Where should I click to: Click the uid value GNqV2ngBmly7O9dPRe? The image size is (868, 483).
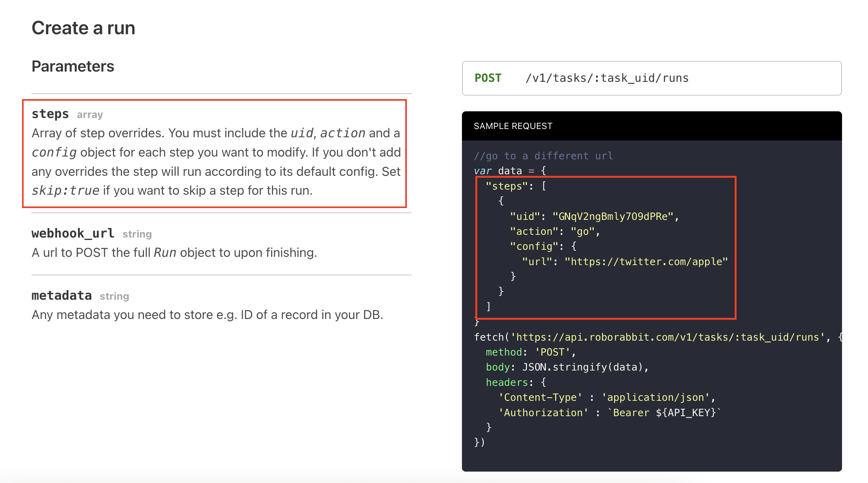click(613, 216)
